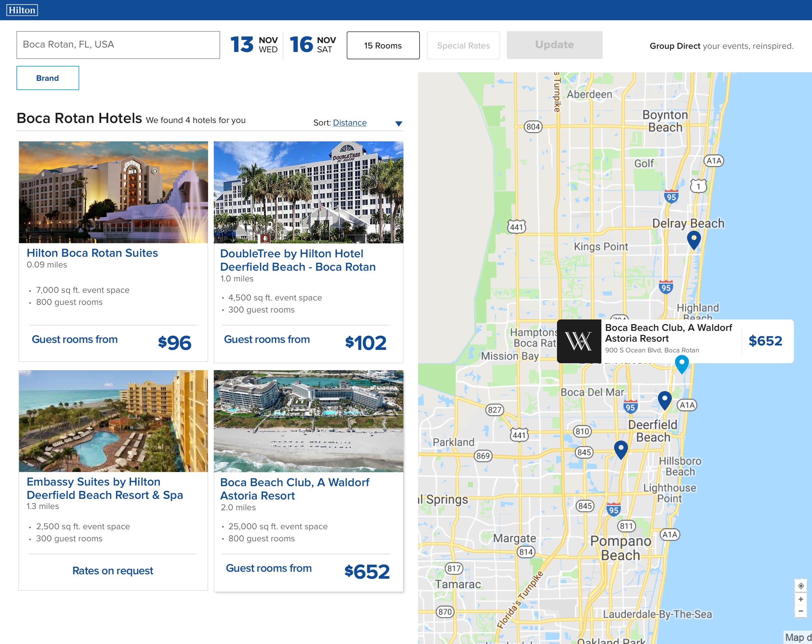Click the Hilton logo in header
The height and width of the screenshot is (644, 812).
coord(22,10)
